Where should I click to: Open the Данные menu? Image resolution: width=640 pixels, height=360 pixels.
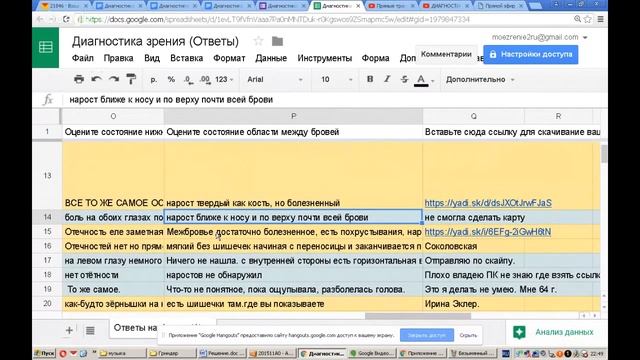pyautogui.click(x=271, y=58)
